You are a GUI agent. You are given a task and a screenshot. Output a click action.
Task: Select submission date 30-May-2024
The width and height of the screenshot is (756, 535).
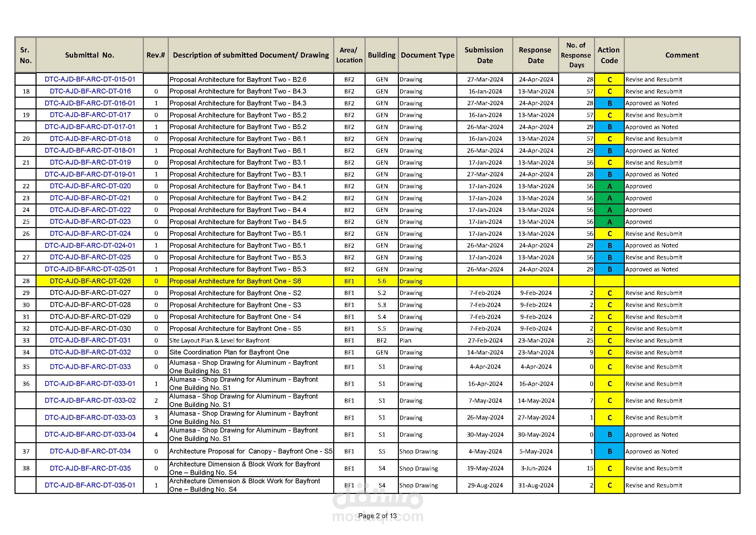[485, 434]
